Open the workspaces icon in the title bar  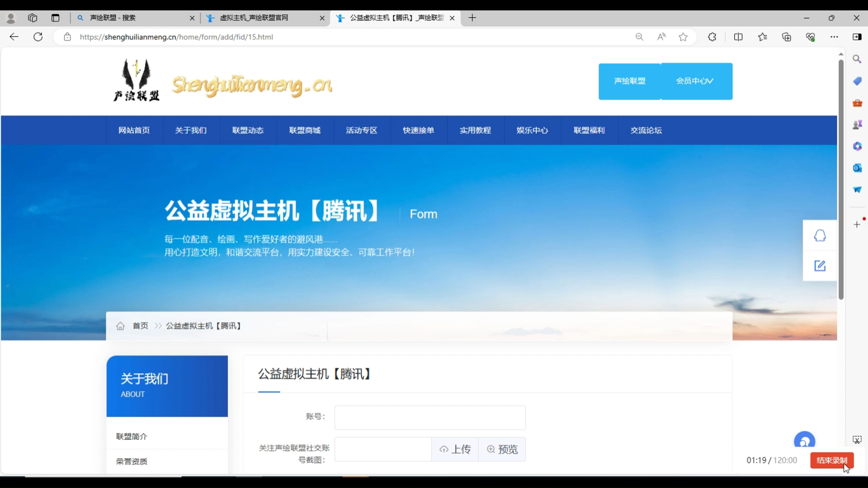point(33,18)
